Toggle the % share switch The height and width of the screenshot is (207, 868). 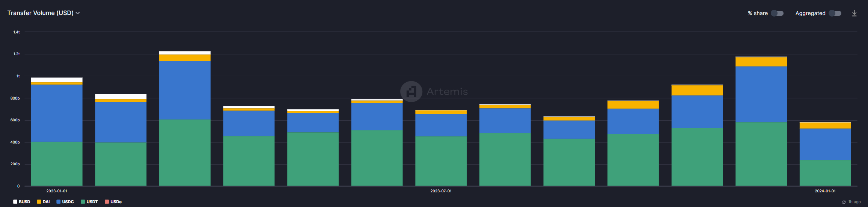coord(777,13)
